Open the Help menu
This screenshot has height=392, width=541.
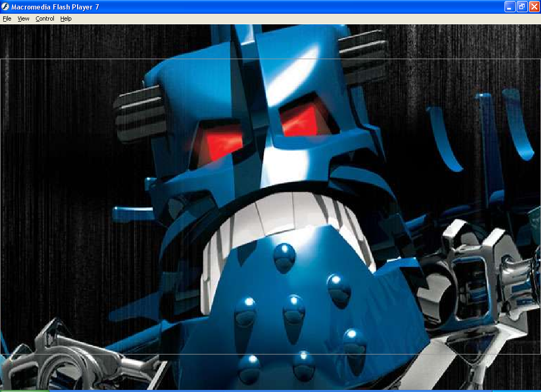click(x=66, y=18)
